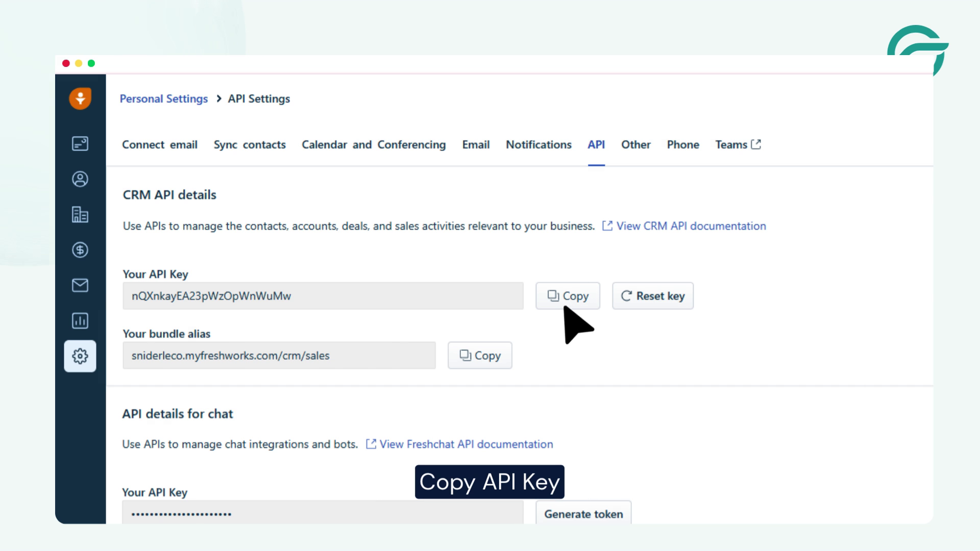Open the Email tab
The height and width of the screenshot is (551, 980).
click(x=476, y=145)
